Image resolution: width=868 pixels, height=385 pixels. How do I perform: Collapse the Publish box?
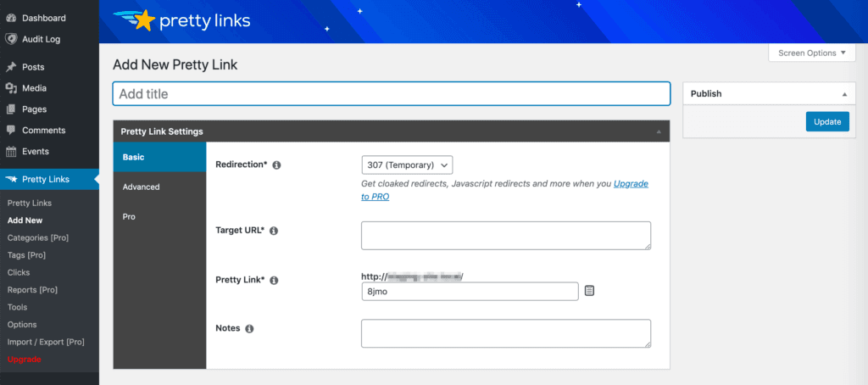coord(843,94)
